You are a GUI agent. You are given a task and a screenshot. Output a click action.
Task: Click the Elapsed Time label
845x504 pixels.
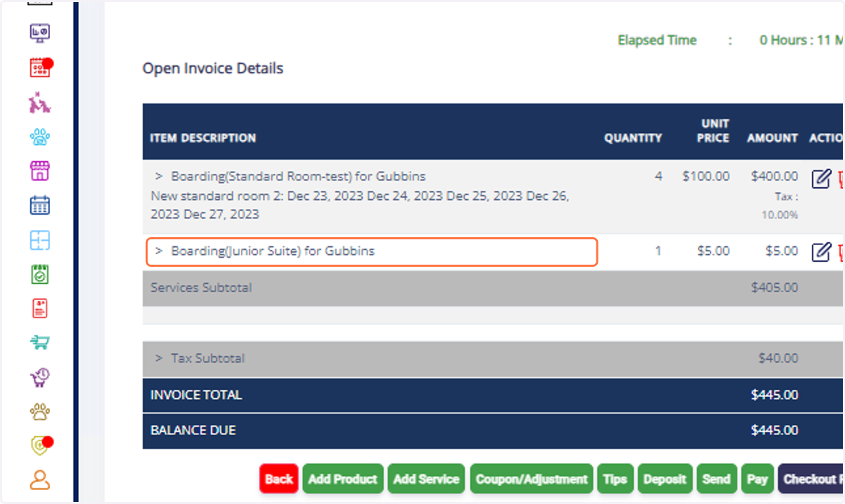657,40
